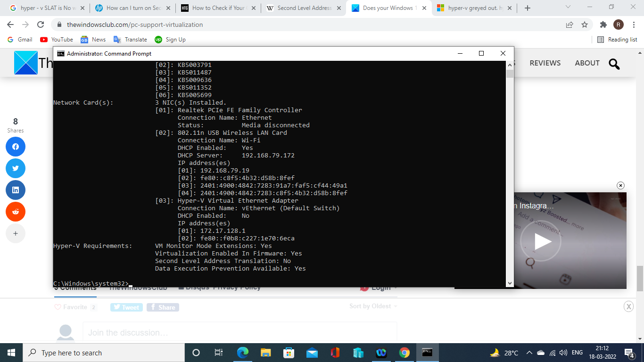The image size is (644, 362).
Task: Switch to 'Second Level Address' Wikipedia tab
Action: pos(304,8)
